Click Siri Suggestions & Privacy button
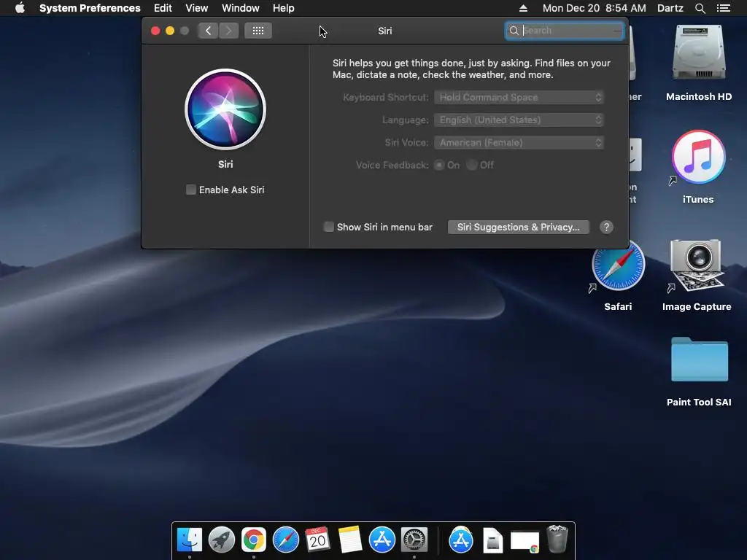The height and width of the screenshot is (560, 747). [519, 227]
